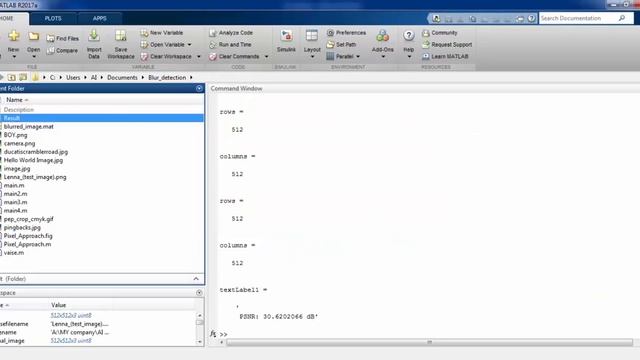
Task: Open Workspace panel actions menu
Action: [x=199, y=293]
